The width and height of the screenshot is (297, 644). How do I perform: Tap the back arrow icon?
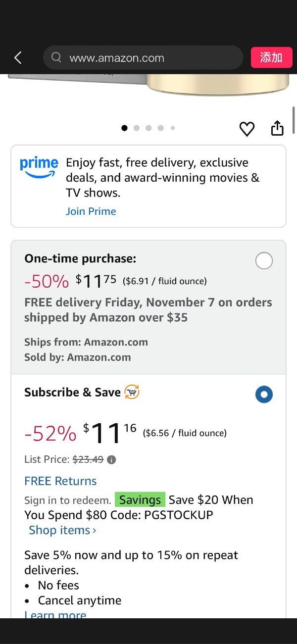coord(18,58)
